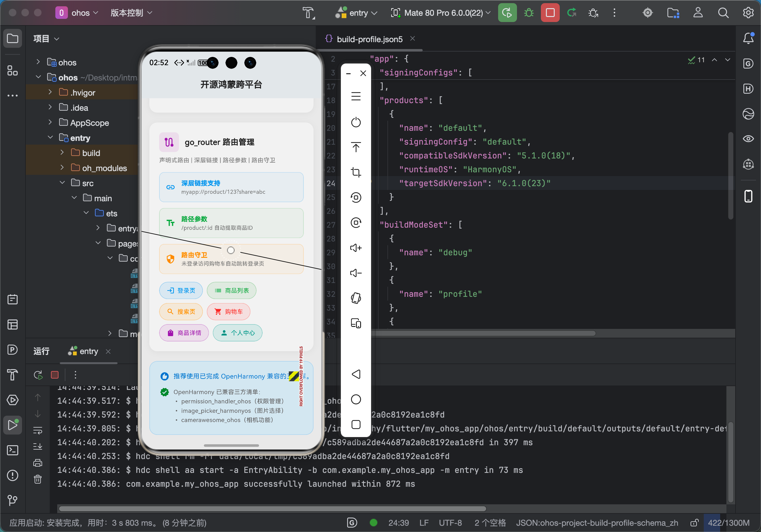761x532 pixels.
Task: Click the memory indicator 422/1300M
Action: [729, 523]
